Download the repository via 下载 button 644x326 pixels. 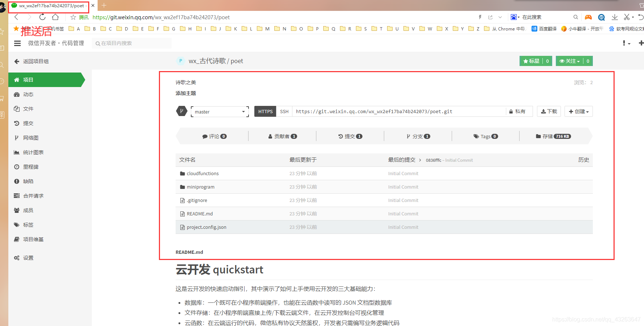[x=549, y=111]
